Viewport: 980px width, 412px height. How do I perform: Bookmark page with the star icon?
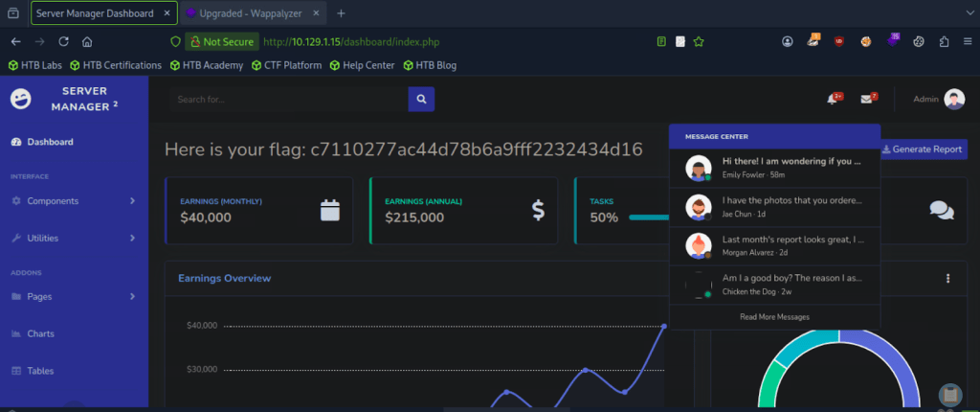(700, 42)
